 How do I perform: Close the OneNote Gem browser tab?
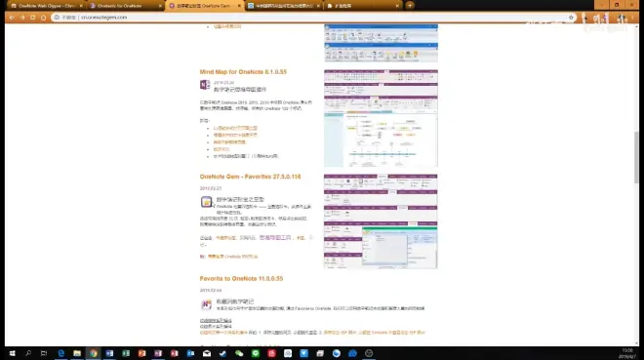point(239,6)
